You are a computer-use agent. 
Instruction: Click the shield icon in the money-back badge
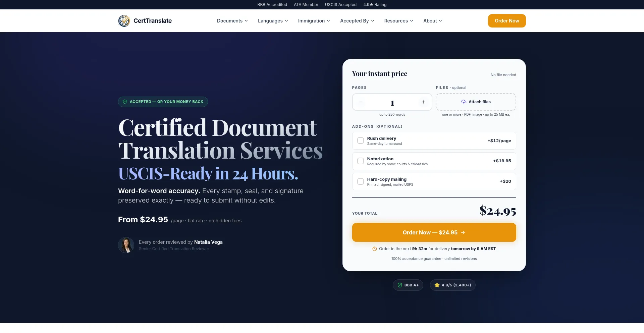coord(125,102)
